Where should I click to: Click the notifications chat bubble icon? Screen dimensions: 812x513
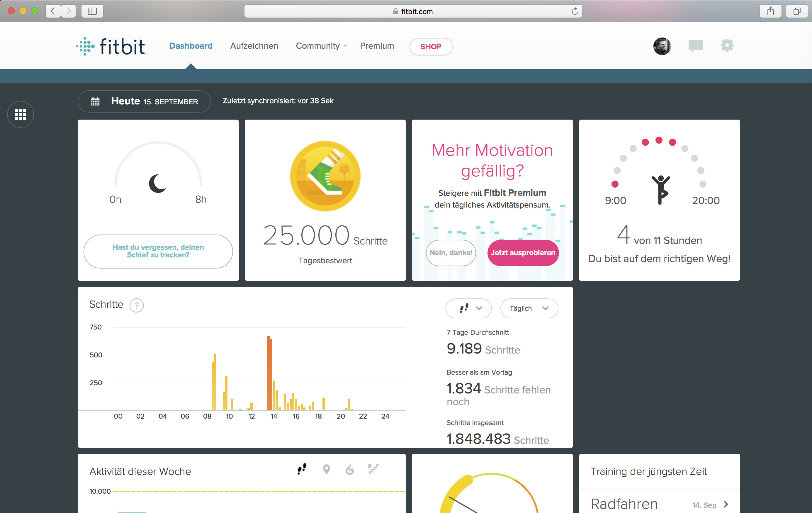click(x=695, y=46)
